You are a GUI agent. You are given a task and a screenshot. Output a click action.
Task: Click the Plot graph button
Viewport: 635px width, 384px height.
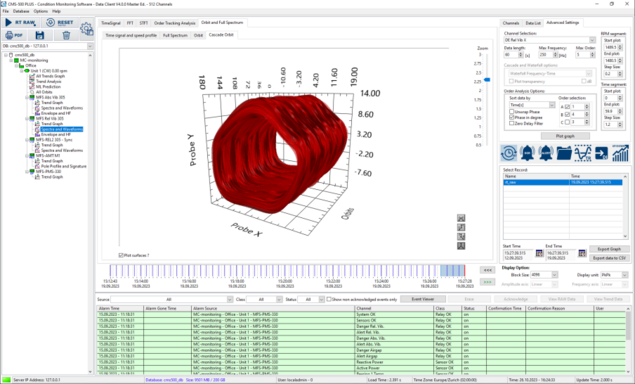pos(565,136)
